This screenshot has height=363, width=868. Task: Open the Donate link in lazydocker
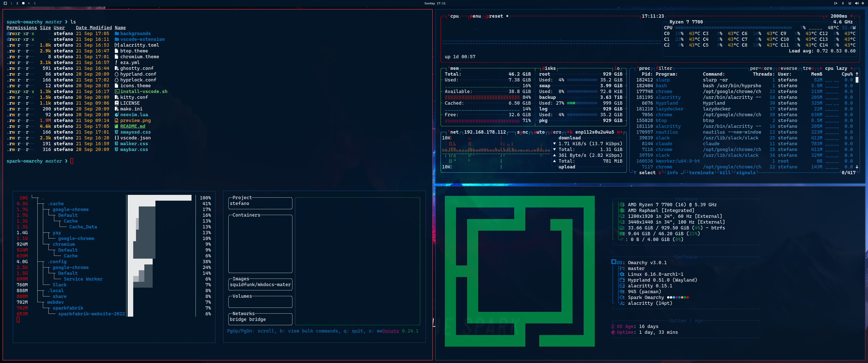[x=391, y=331]
